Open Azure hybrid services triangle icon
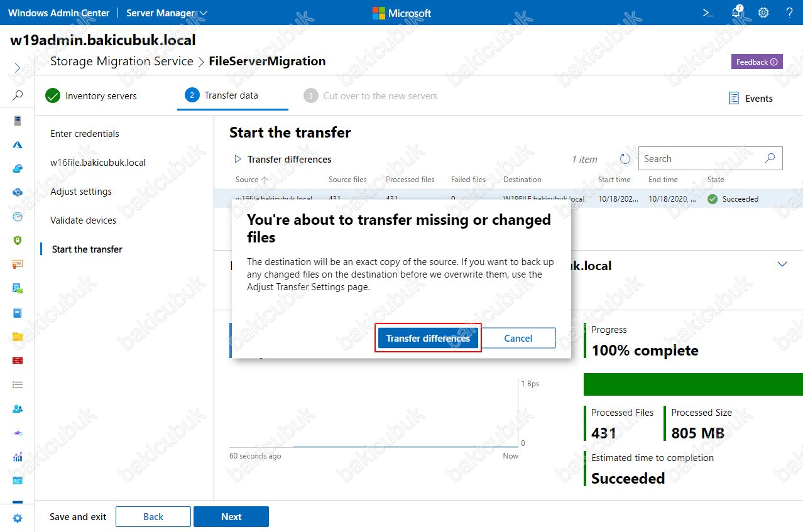 (18, 144)
